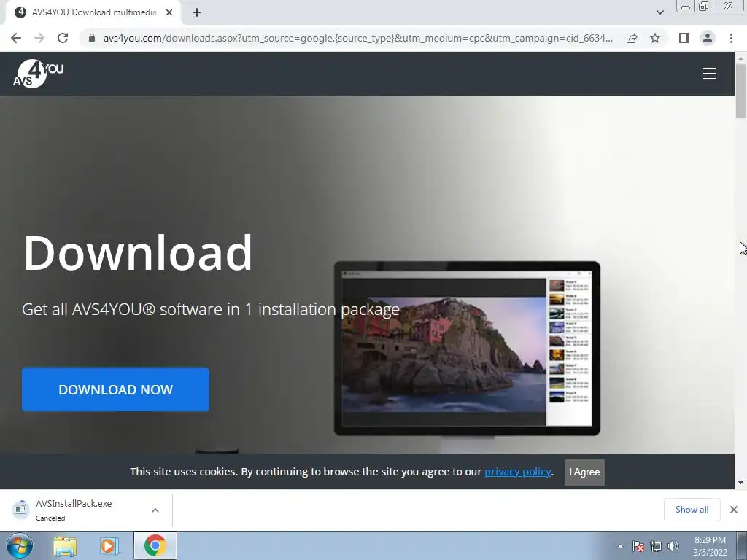Open the Action Center flag icon
Image resolution: width=747 pixels, height=560 pixels.
tap(638, 546)
